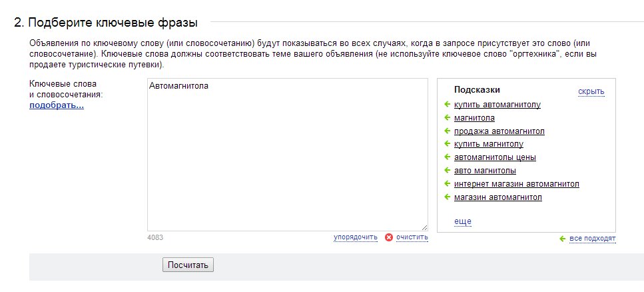Click the 'купить автомагнитолу' suggestion text

pos(497,105)
